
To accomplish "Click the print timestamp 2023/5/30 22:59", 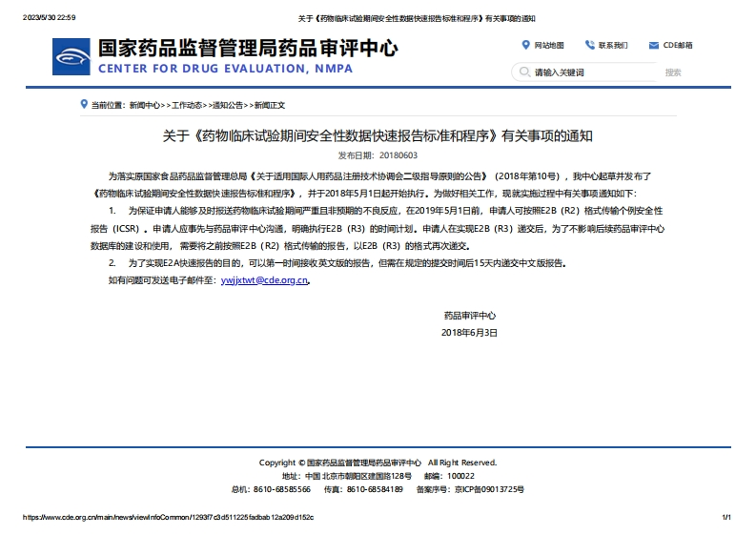I will [50, 18].
